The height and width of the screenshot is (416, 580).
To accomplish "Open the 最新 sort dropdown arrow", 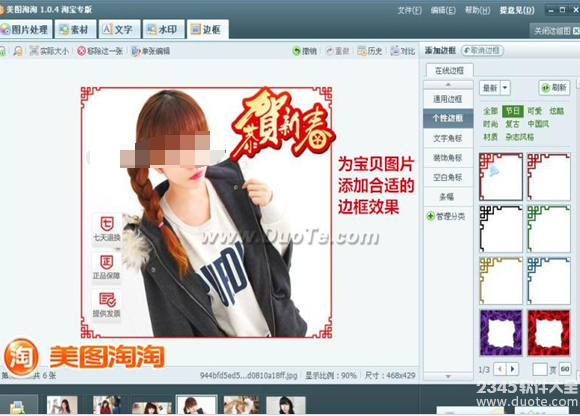I will pyautogui.click(x=505, y=88).
